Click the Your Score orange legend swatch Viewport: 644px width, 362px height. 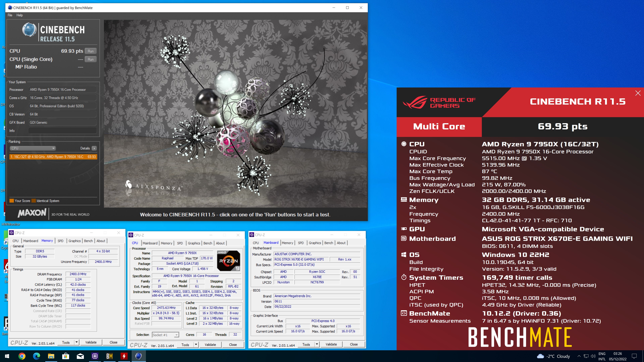(x=12, y=201)
